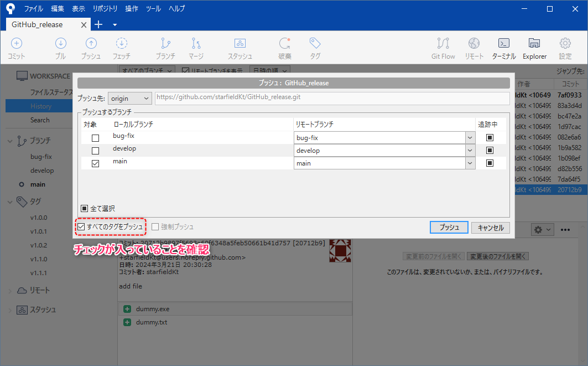Viewport: 588px width, 366px height.
Task: Open the Repository (リポジトリ) menu
Action: (x=105, y=9)
